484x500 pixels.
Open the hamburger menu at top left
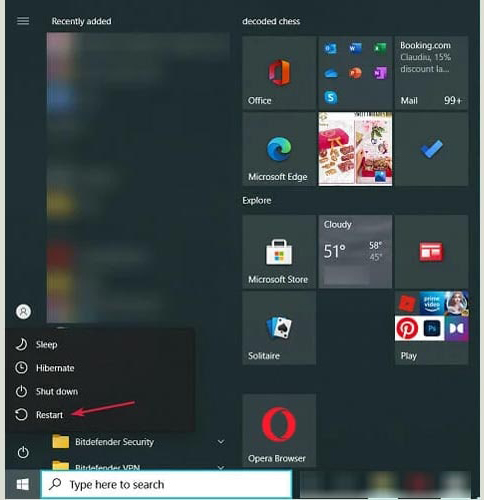point(23,21)
